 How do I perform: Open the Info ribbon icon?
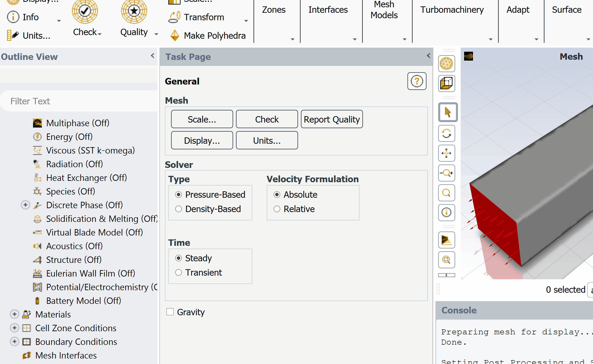(x=13, y=17)
